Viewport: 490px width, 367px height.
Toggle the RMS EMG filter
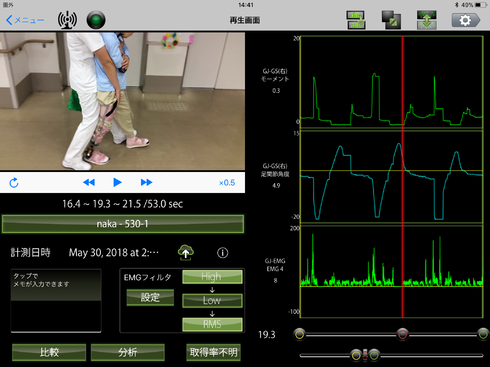tap(212, 324)
